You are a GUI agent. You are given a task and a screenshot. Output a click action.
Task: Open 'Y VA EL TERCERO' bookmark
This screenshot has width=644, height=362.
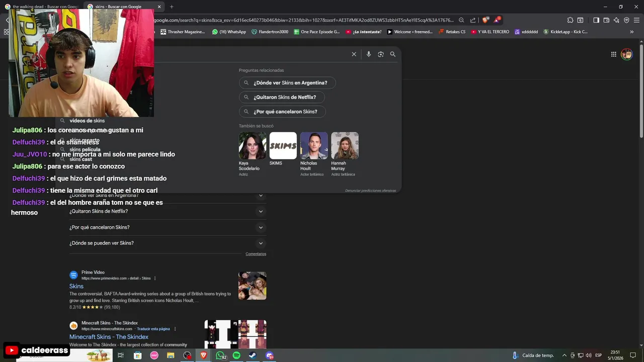(490, 32)
